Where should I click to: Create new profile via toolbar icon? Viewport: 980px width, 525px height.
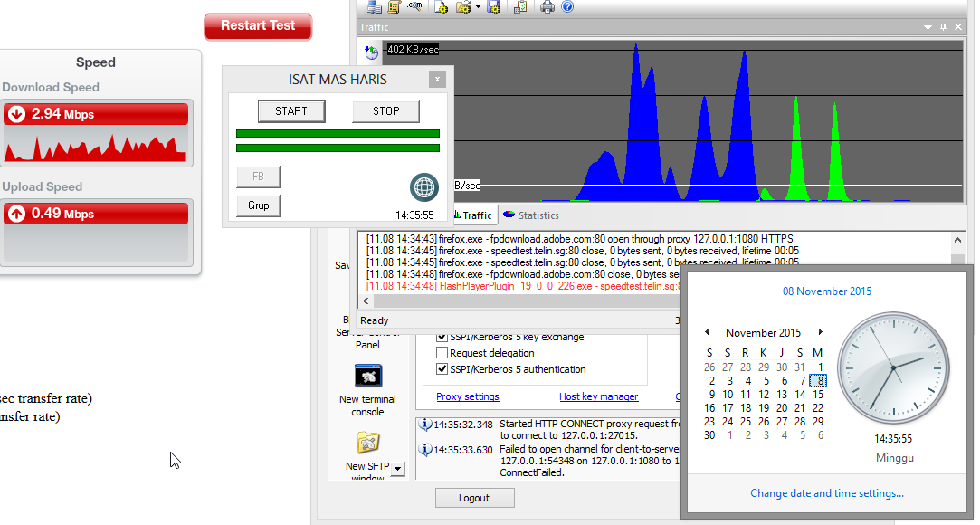[442, 7]
